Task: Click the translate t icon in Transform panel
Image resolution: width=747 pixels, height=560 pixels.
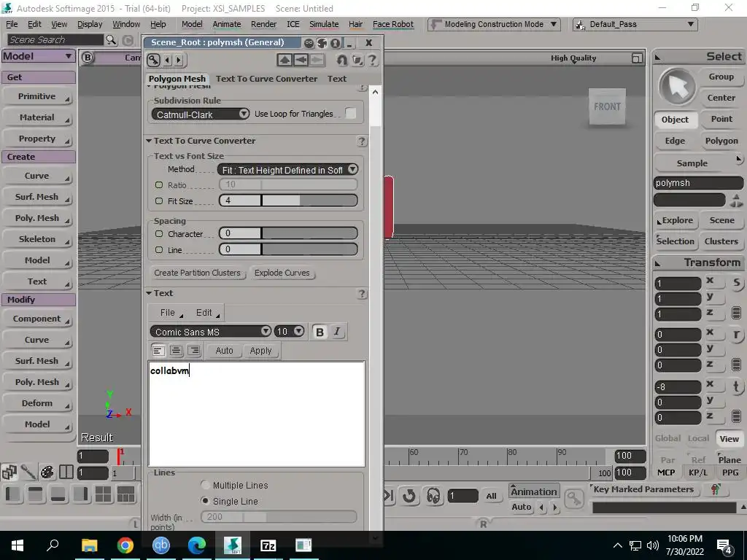Action: click(x=737, y=386)
